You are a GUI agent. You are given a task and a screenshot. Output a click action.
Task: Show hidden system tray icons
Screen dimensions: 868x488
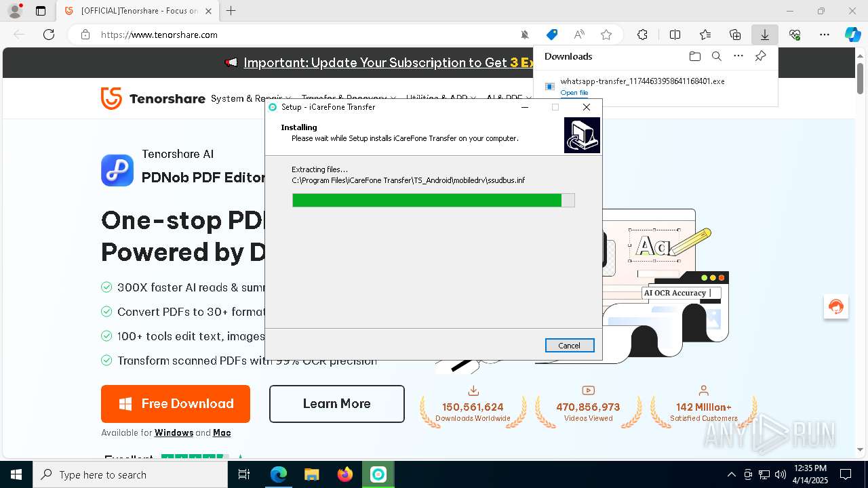(x=731, y=474)
